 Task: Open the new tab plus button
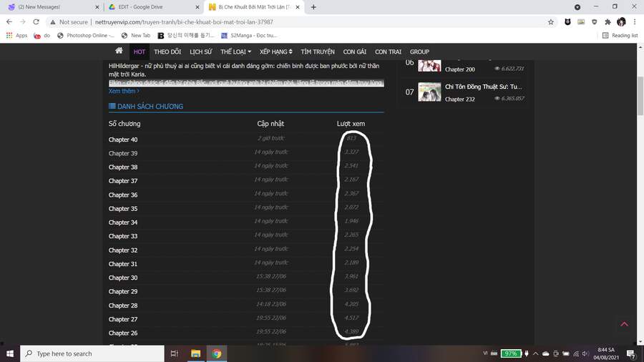tap(313, 7)
